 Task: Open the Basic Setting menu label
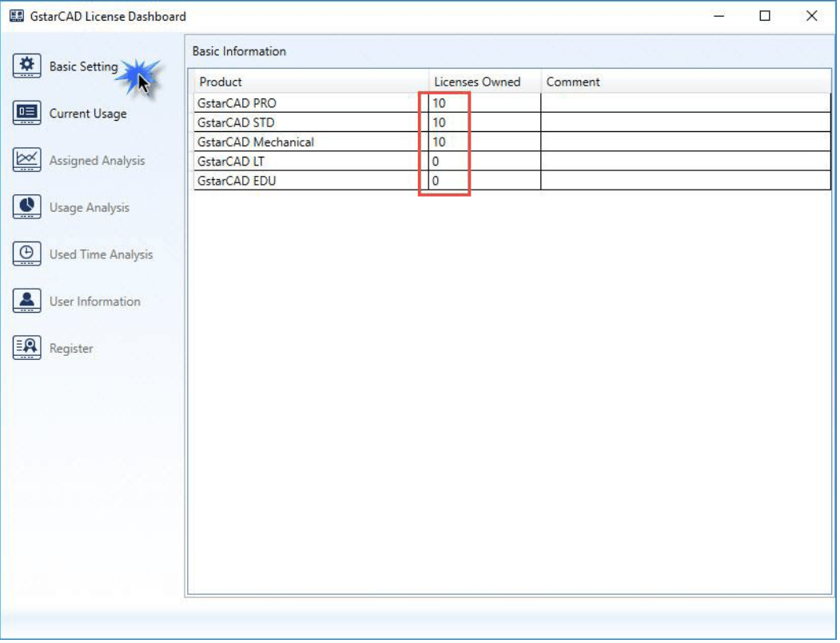(x=84, y=66)
